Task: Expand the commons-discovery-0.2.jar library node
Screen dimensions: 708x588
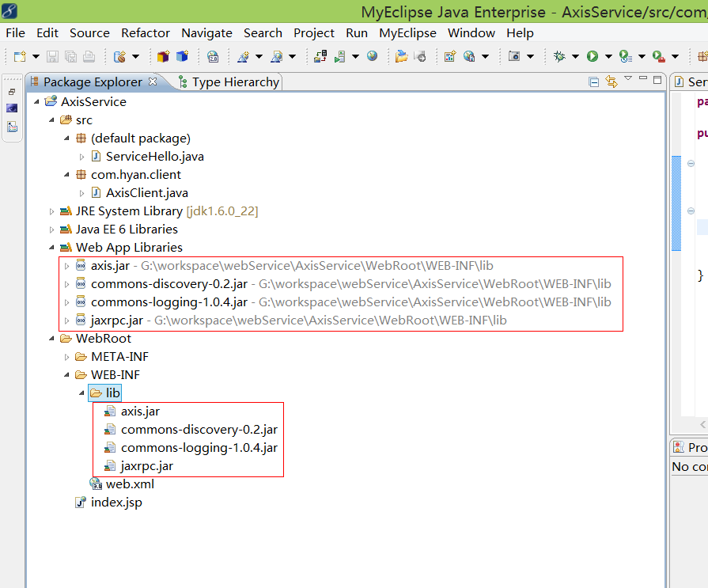Action: pos(66,284)
